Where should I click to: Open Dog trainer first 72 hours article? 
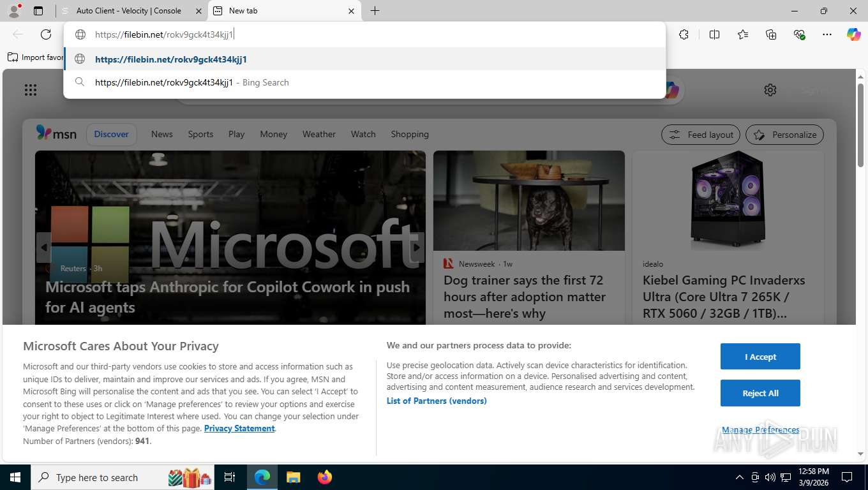525,297
